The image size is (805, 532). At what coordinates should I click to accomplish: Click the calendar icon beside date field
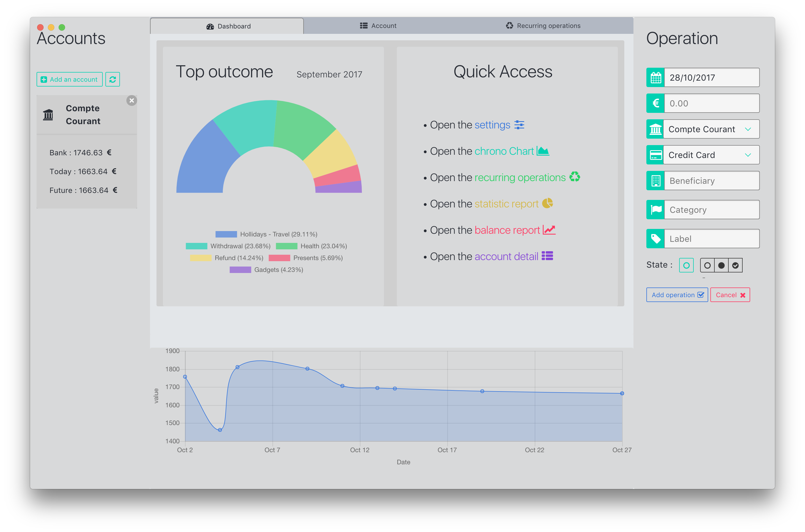656,78
